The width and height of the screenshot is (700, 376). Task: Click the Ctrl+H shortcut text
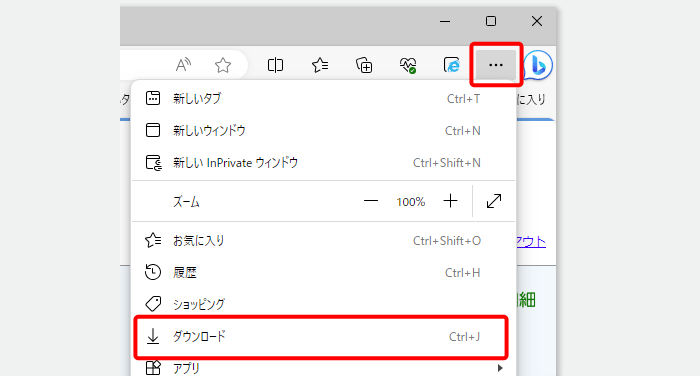462,273
